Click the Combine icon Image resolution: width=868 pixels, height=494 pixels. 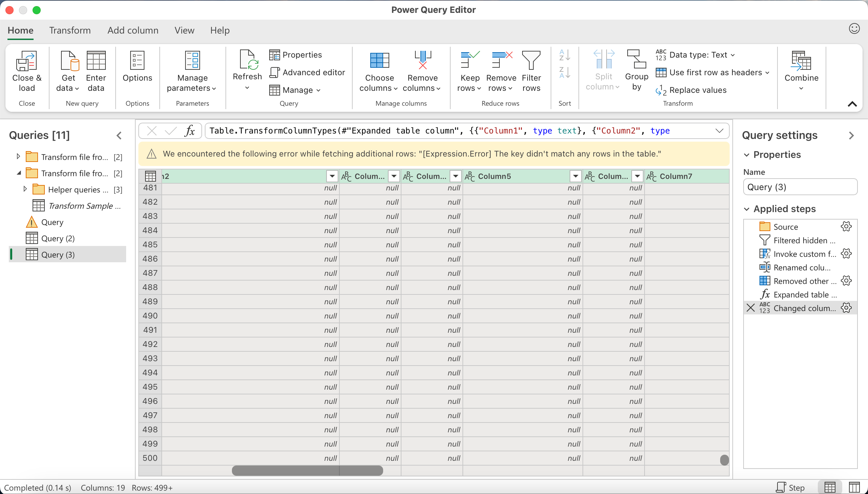tap(801, 61)
